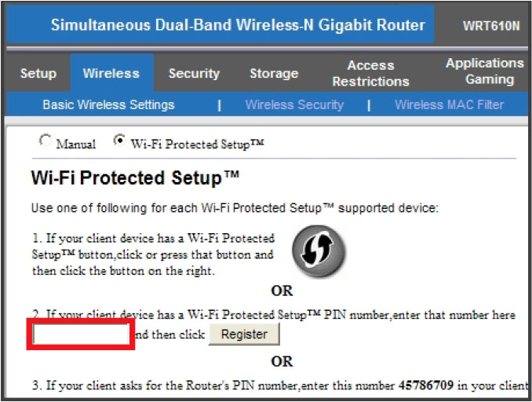Go to the Wireless Security sub-page
The image size is (532, 402).
[294, 104]
